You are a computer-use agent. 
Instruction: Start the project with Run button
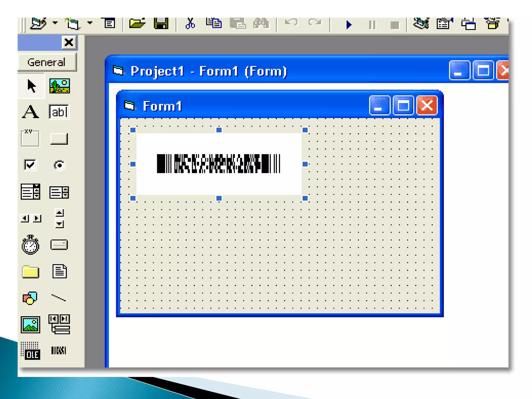pyautogui.click(x=349, y=25)
